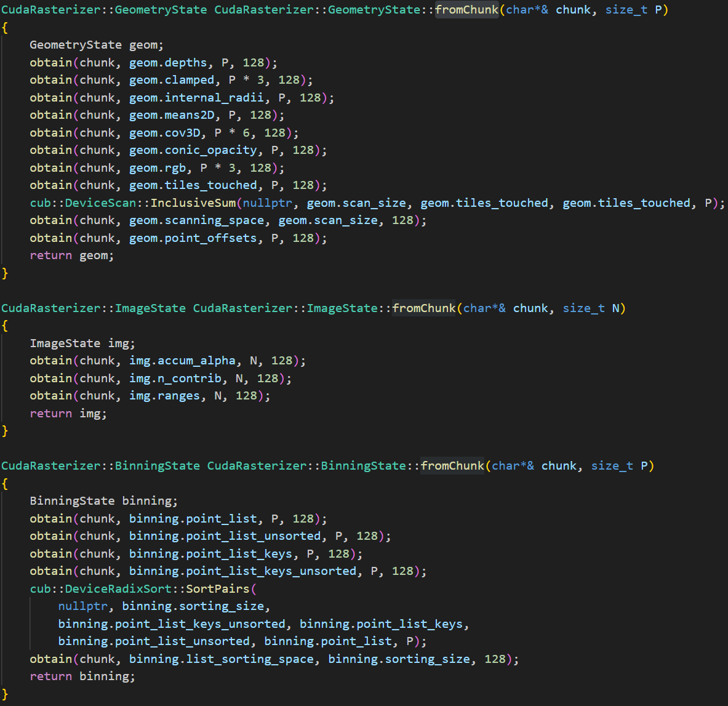Click geom.conic_opacity argument
728x706 pixels.
pyautogui.click(x=193, y=150)
